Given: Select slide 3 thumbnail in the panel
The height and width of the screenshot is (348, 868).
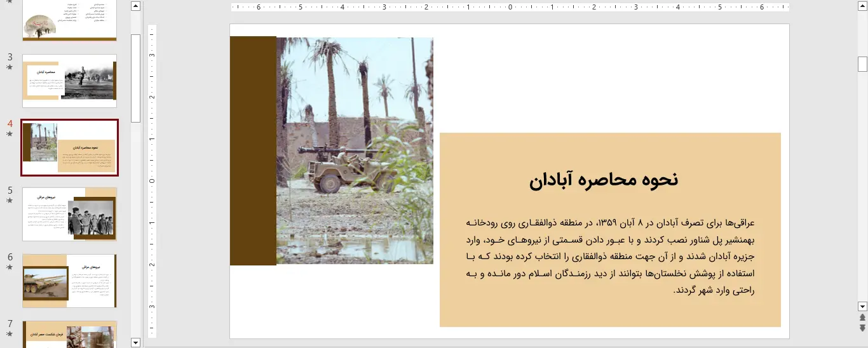Looking at the screenshot, I should tap(69, 81).
